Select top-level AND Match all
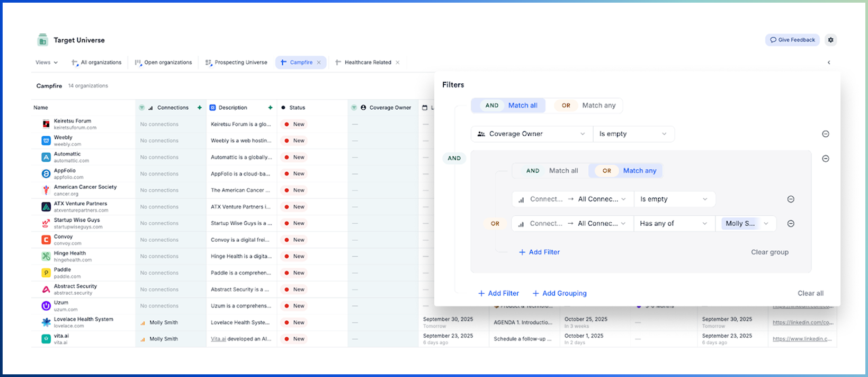Screen dimensions: 868x377 [508, 106]
